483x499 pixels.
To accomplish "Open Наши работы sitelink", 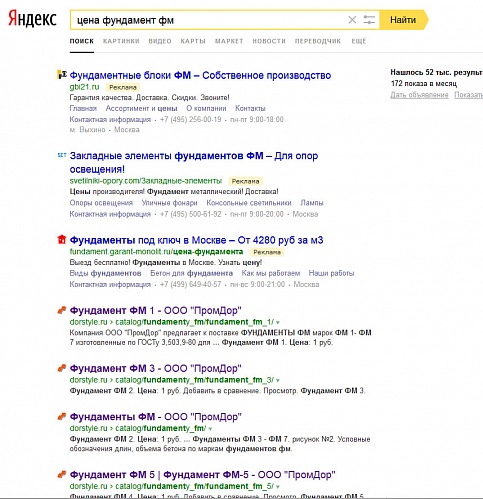I will (x=331, y=273).
